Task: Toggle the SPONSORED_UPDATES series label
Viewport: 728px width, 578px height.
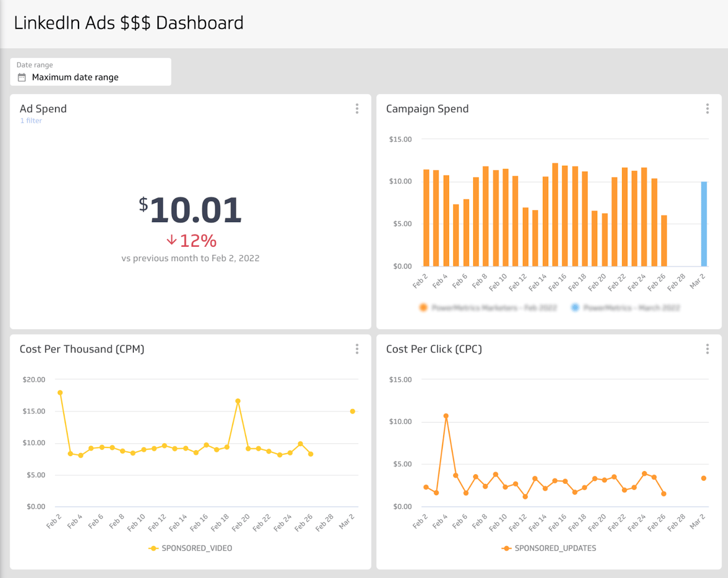Action: click(x=555, y=549)
